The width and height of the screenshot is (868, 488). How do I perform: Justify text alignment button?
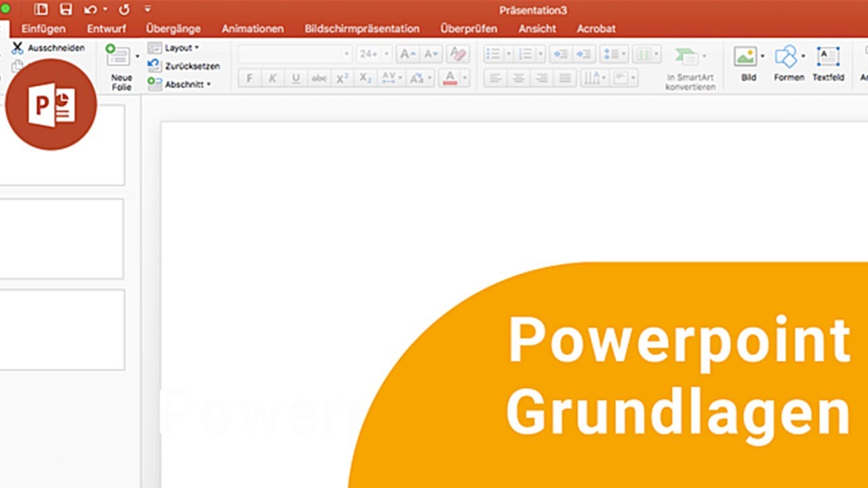click(x=565, y=79)
